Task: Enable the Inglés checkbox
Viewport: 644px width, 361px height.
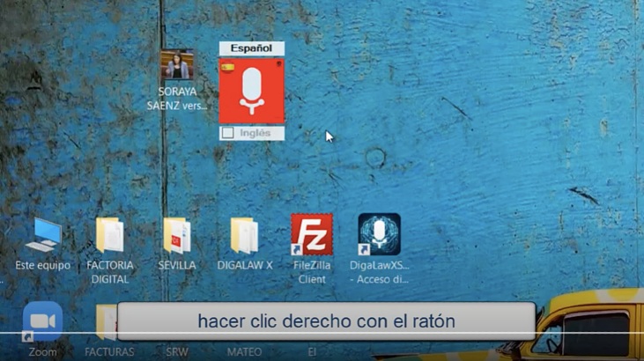Action: click(x=228, y=133)
